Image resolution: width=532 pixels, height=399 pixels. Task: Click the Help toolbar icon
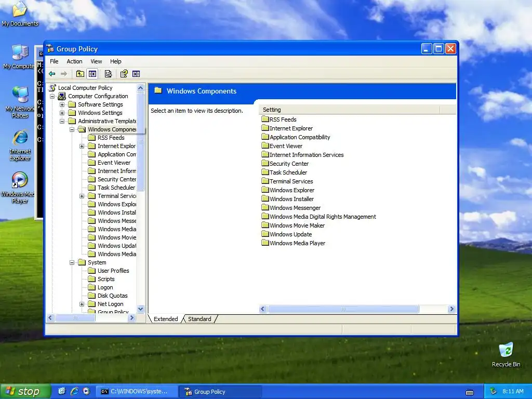124,74
